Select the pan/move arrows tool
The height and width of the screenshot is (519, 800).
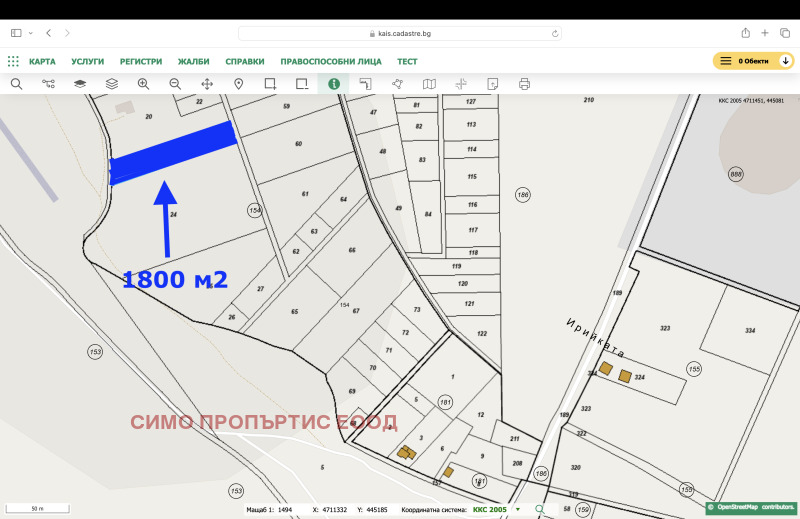pos(207,84)
